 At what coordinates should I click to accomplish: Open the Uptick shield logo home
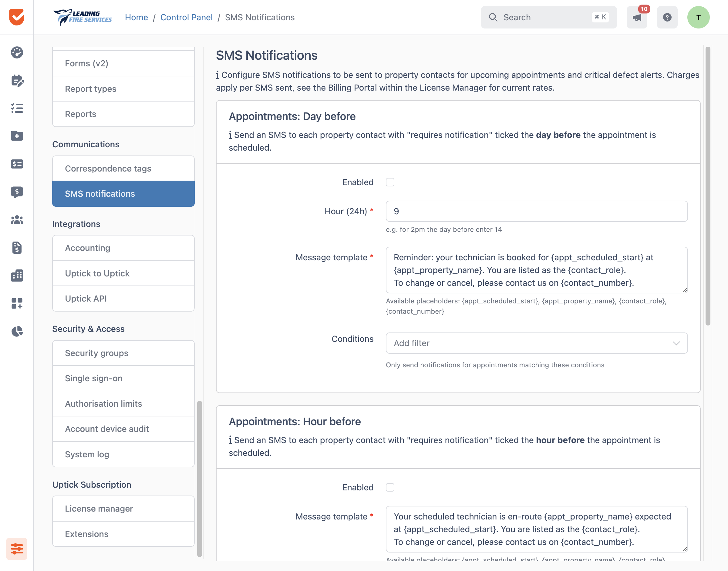(17, 17)
